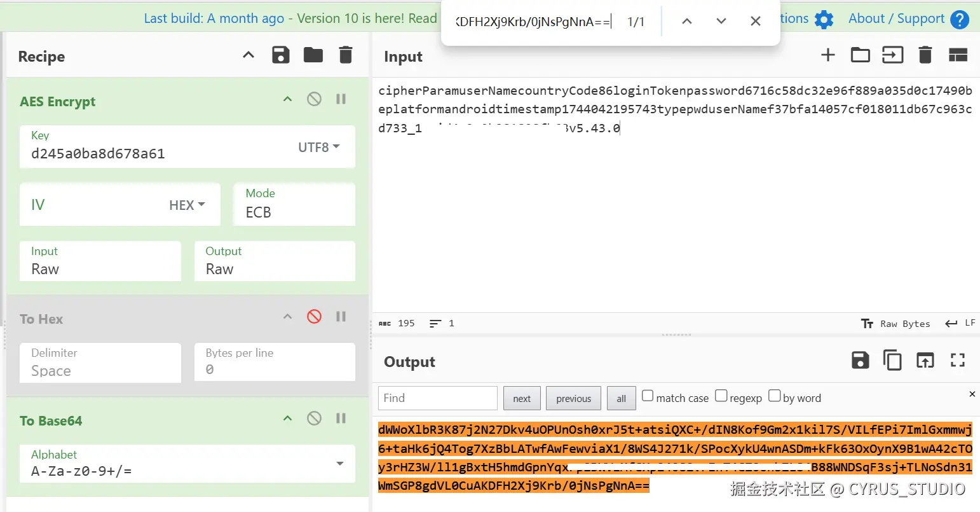Enable regexp checkbox

(x=721, y=396)
